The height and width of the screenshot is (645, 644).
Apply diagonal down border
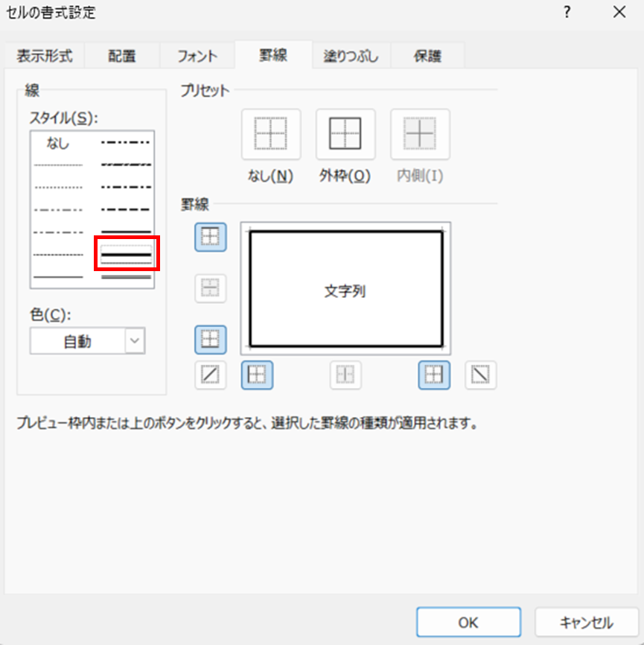click(x=481, y=375)
